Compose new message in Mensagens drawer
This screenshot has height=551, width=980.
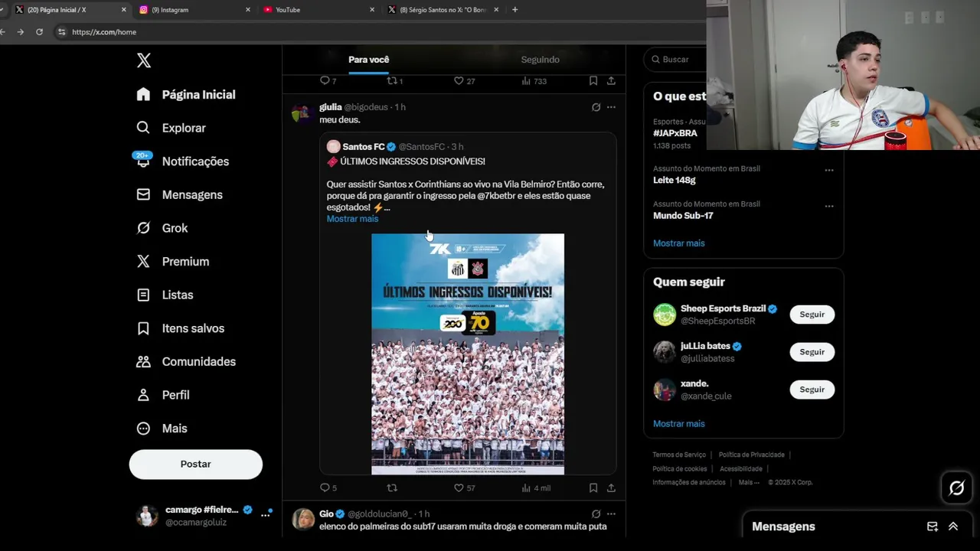pyautogui.click(x=933, y=527)
